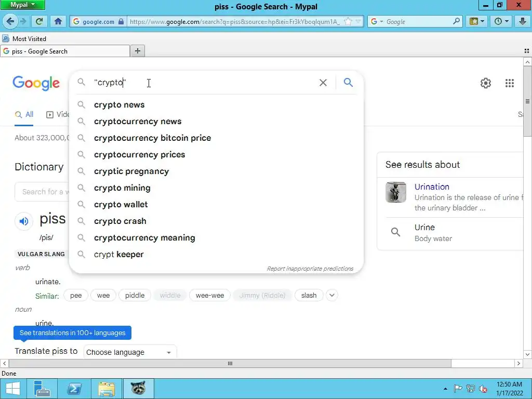Reload the page with the refresh icon
This screenshot has height=399, width=532.
tap(39, 21)
